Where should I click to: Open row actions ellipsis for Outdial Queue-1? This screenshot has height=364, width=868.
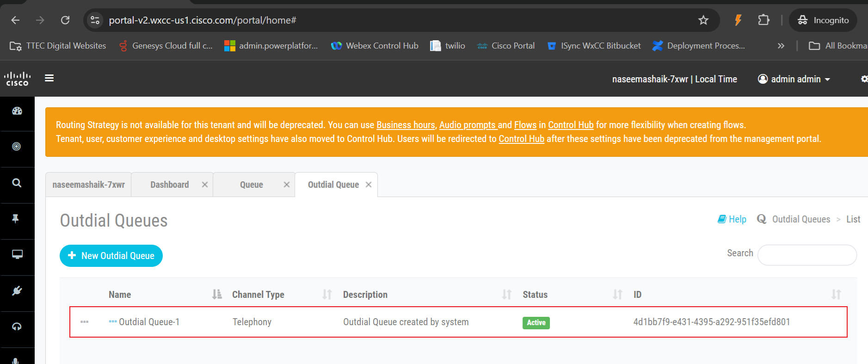84,322
